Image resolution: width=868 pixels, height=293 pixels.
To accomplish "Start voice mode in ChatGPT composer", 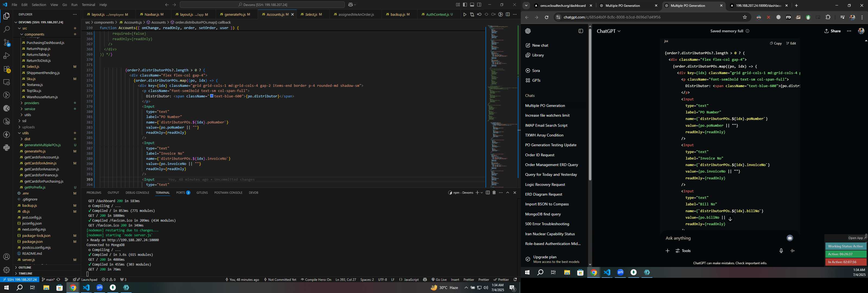I will 793,251.
